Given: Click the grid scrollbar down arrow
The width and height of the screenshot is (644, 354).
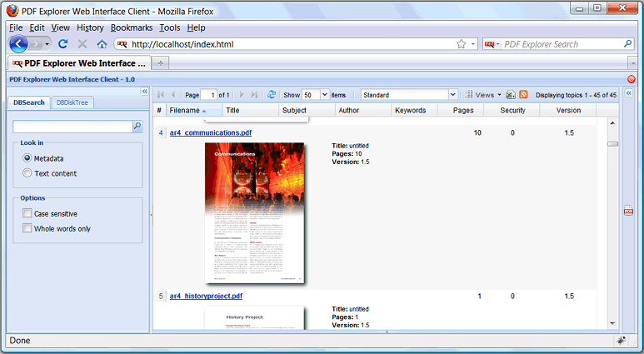Looking at the screenshot, I should tap(612, 324).
